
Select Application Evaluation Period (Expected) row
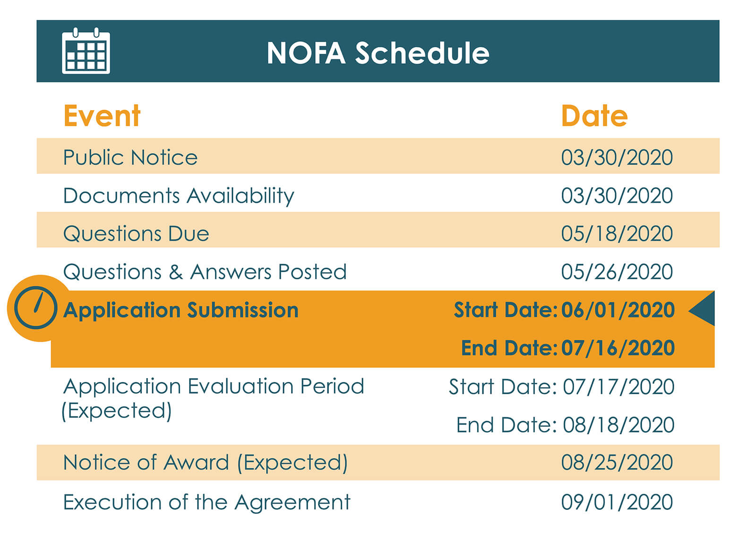378,406
